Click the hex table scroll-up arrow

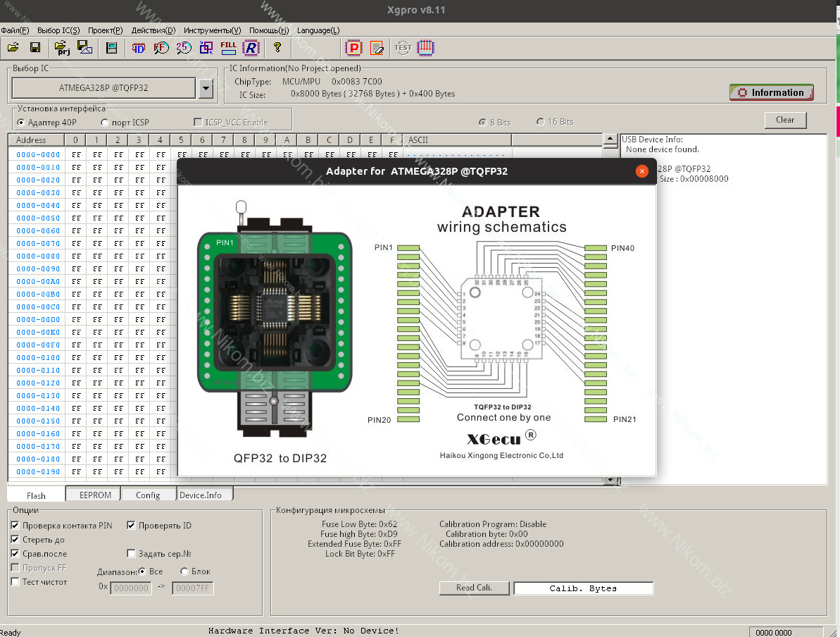[x=610, y=140]
